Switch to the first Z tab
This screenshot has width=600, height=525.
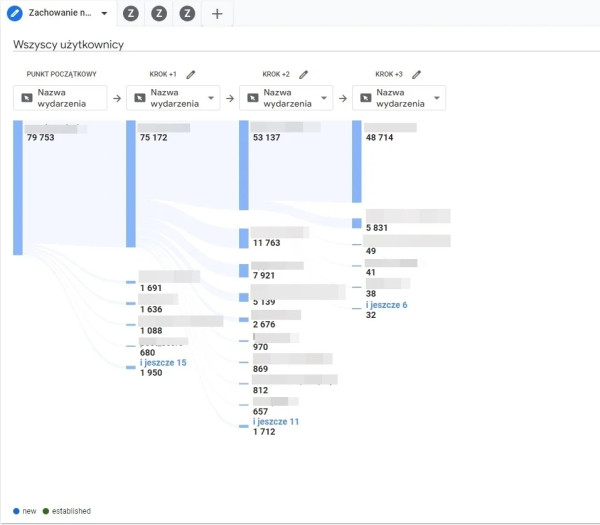[x=130, y=14]
